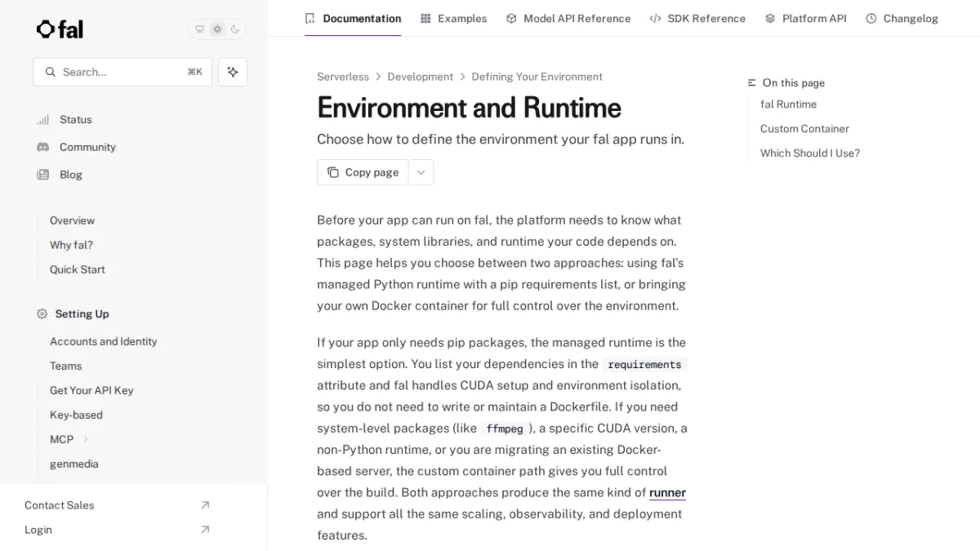
Task: Click the requirements inline code text
Action: (x=644, y=365)
